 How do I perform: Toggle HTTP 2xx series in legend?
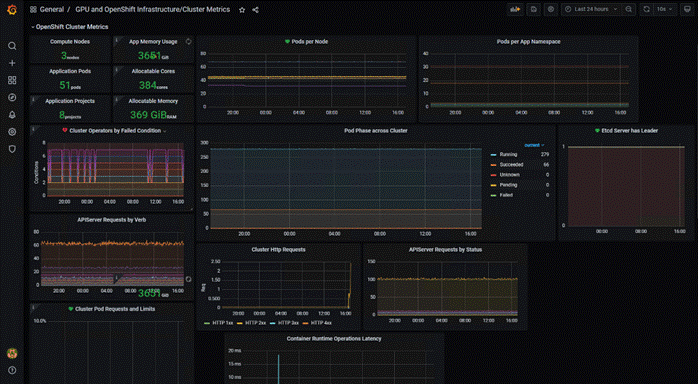click(256, 323)
